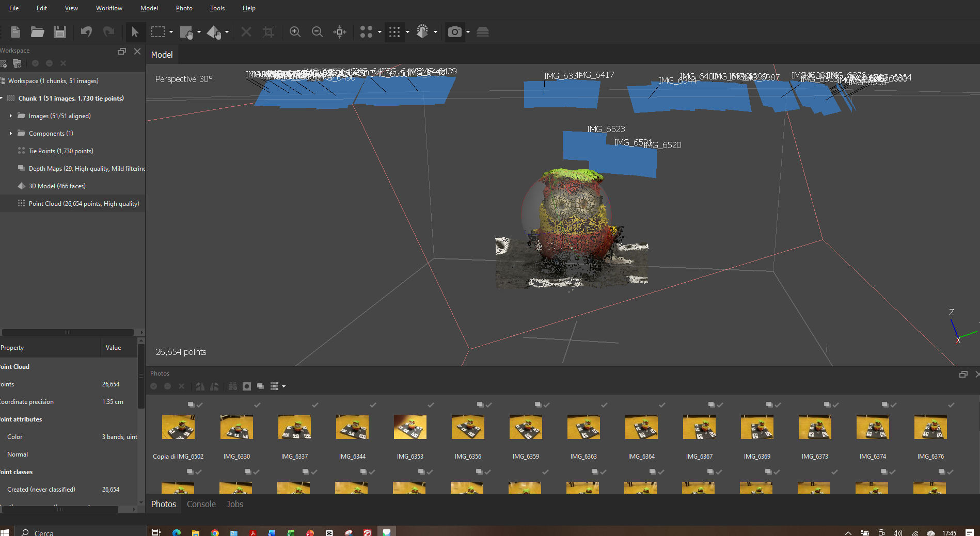Toggle Show Masks in the Photos toolbar
This screenshot has height=536, width=980.
247,386
